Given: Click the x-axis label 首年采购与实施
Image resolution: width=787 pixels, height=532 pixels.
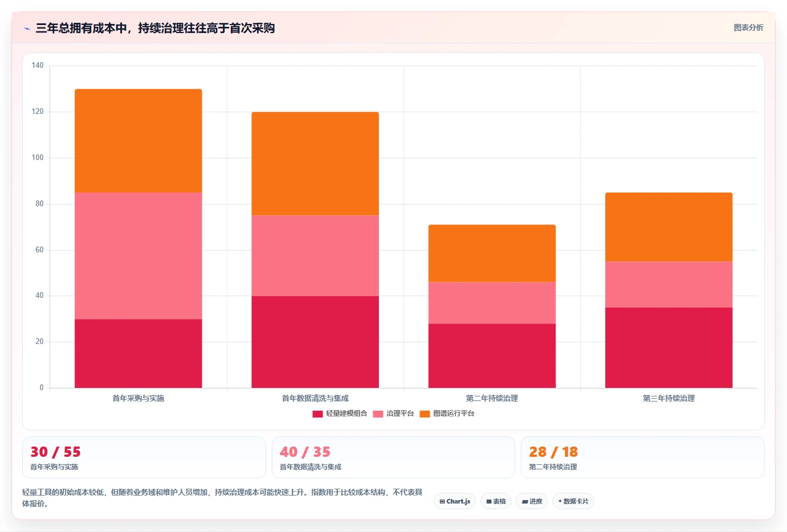Looking at the screenshot, I should click(138, 398).
